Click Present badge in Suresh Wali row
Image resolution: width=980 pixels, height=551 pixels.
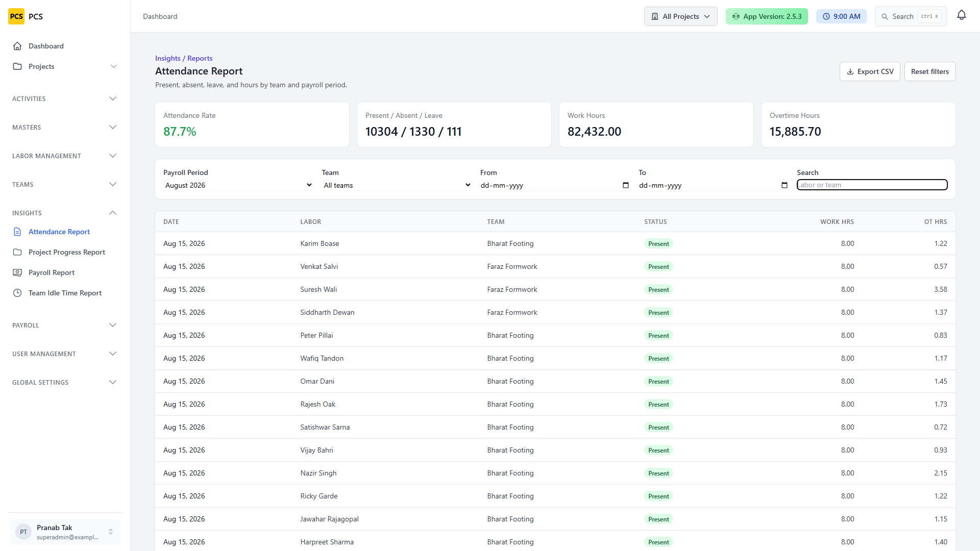(x=658, y=289)
